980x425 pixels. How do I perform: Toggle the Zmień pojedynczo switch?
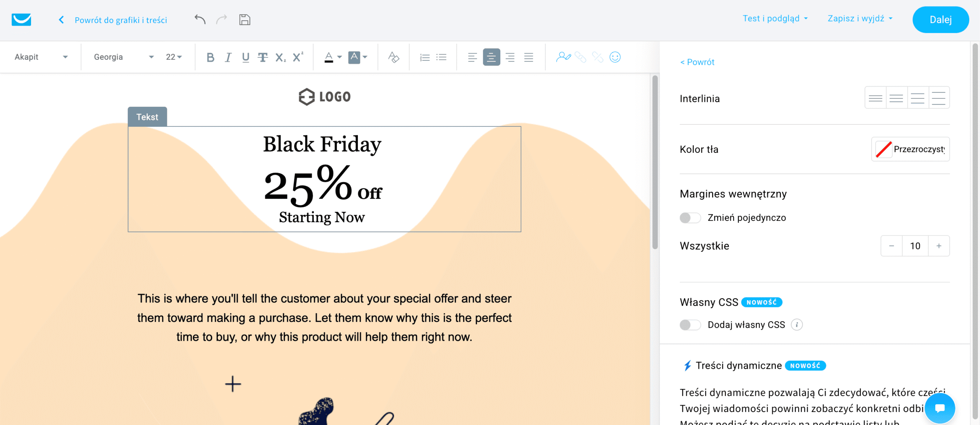point(690,218)
